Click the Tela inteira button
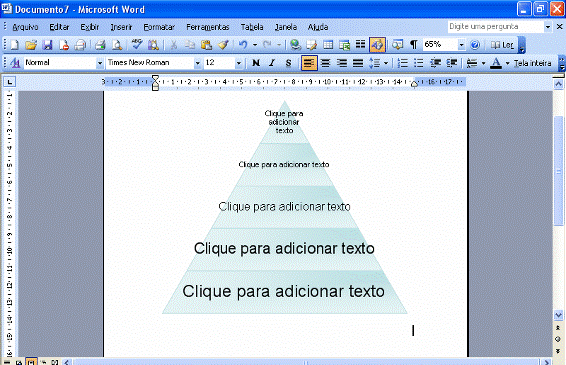Viewport: 566px width, 365px height. (x=532, y=63)
